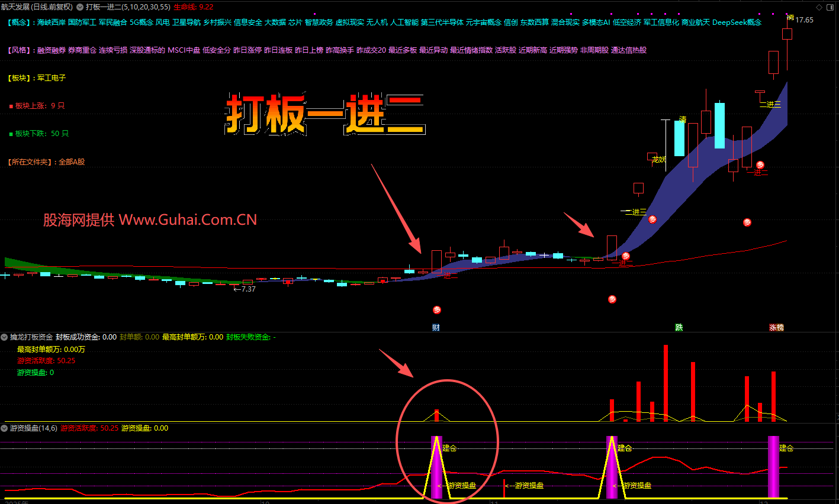The width and height of the screenshot is (839, 504).
Task: Click the red 多 signal near 龙妖 label
Action: [652, 219]
